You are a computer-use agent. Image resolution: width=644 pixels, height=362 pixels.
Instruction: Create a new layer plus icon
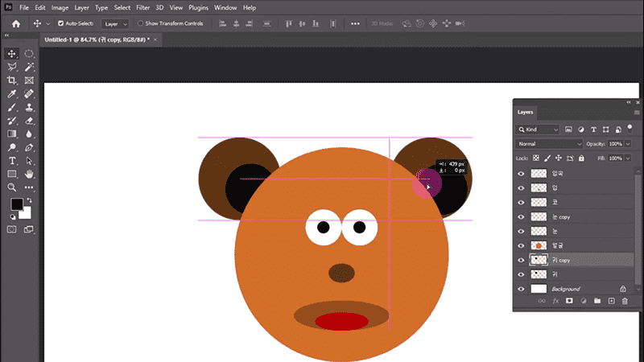[x=611, y=301]
